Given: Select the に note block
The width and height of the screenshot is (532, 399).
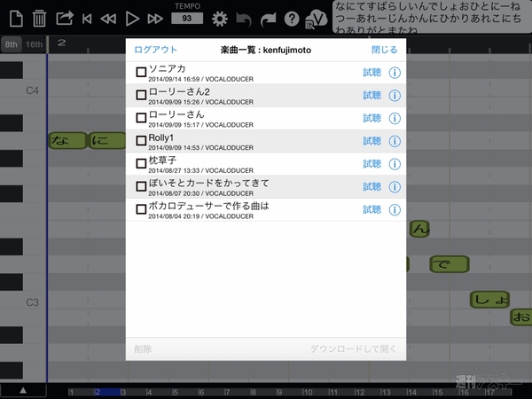Looking at the screenshot, I should coord(107,140).
